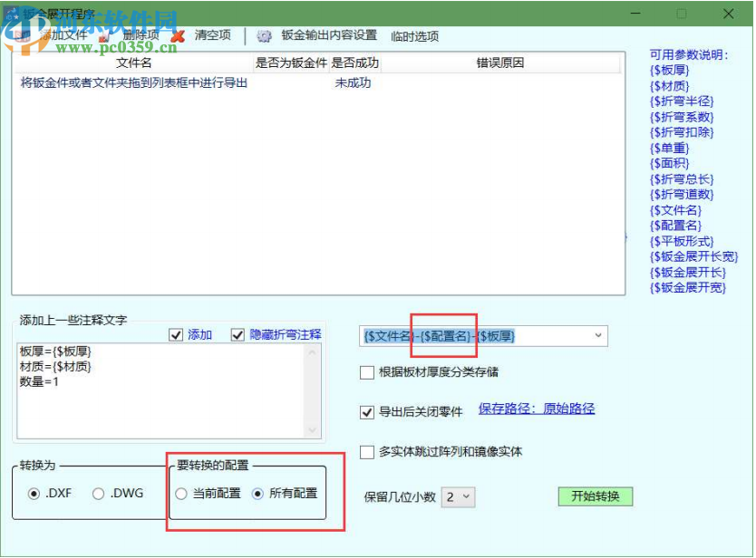Image resolution: width=756 pixels, height=558 pixels.
Task: Insert parameter {$折弯总长}
Action: 682,179
